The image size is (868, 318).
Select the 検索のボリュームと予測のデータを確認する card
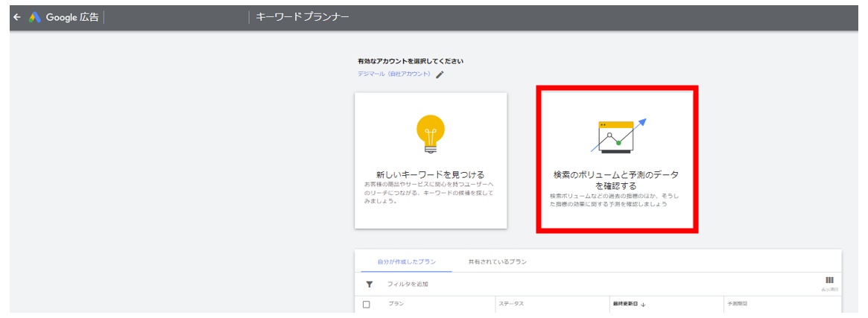coord(617,159)
